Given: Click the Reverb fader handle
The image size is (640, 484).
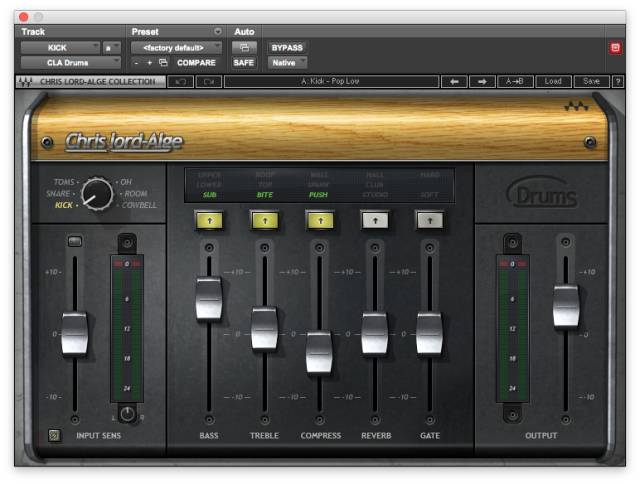Looking at the screenshot, I should (375, 333).
